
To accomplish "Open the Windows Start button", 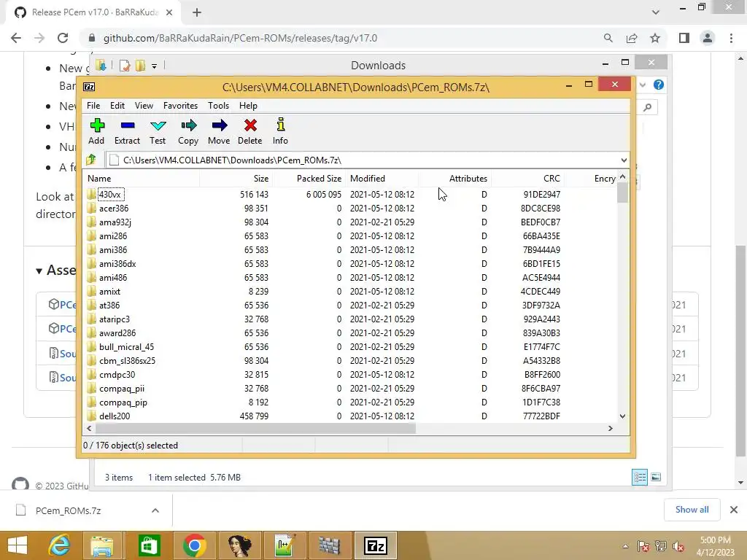I will tap(18, 545).
